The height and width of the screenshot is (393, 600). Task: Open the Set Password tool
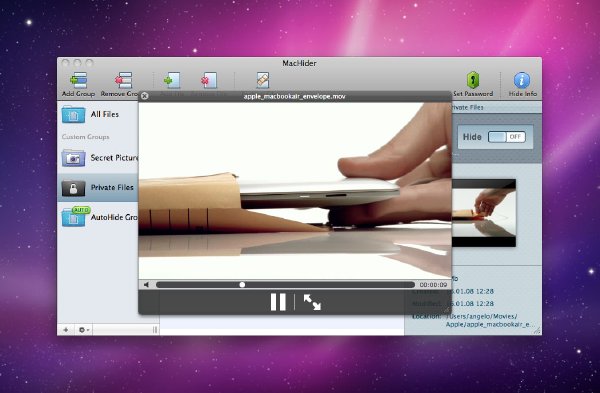coord(473,84)
